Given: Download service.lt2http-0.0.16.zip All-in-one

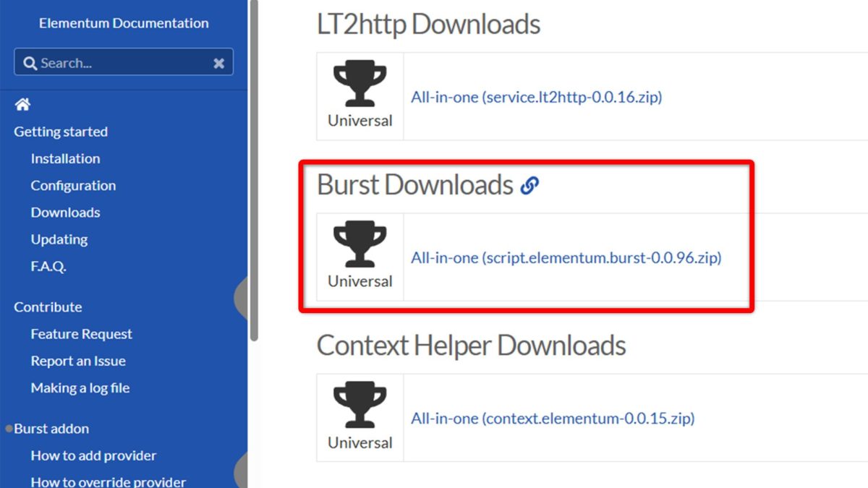Looking at the screenshot, I should point(537,96).
